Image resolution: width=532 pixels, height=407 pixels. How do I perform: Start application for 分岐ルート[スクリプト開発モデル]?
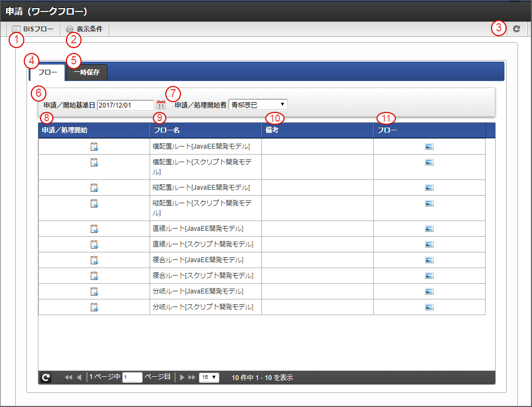coord(94,307)
